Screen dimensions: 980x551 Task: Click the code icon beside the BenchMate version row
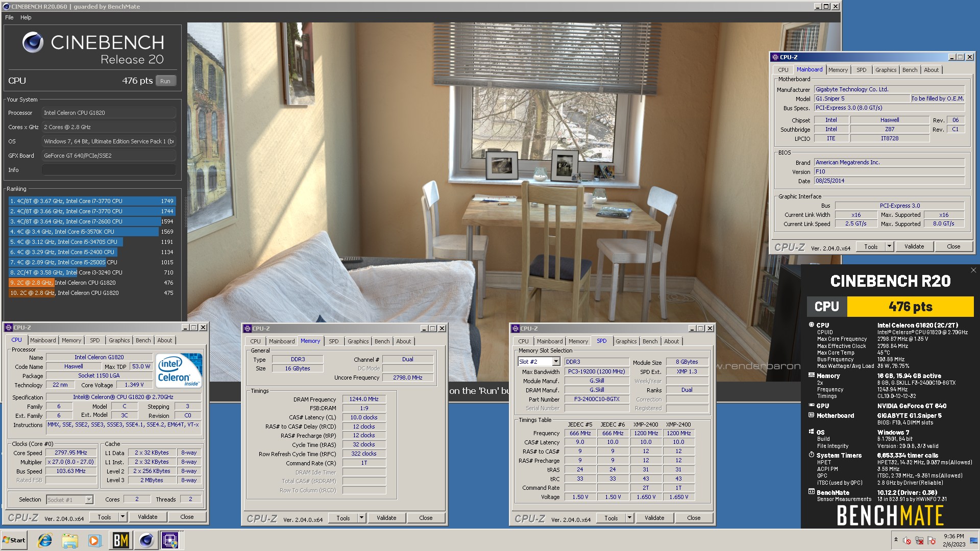[812, 492]
